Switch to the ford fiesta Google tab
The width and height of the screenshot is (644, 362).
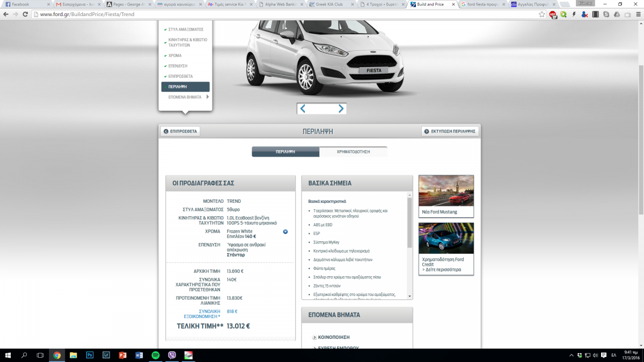click(x=481, y=4)
